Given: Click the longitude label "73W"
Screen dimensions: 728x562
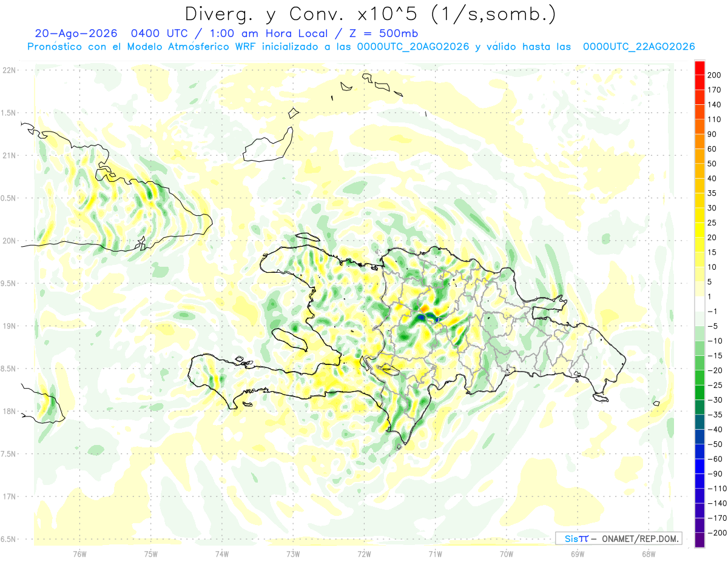Looking at the screenshot, I should [x=293, y=554].
